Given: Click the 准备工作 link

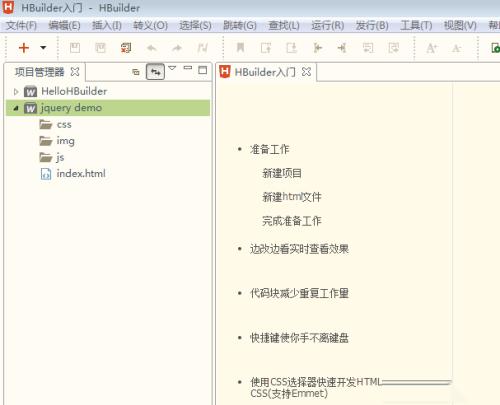Looking at the screenshot, I should click(270, 149).
